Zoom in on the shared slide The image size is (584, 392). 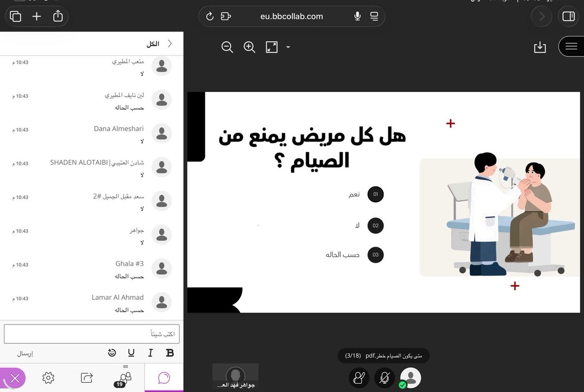click(x=250, y=47)
